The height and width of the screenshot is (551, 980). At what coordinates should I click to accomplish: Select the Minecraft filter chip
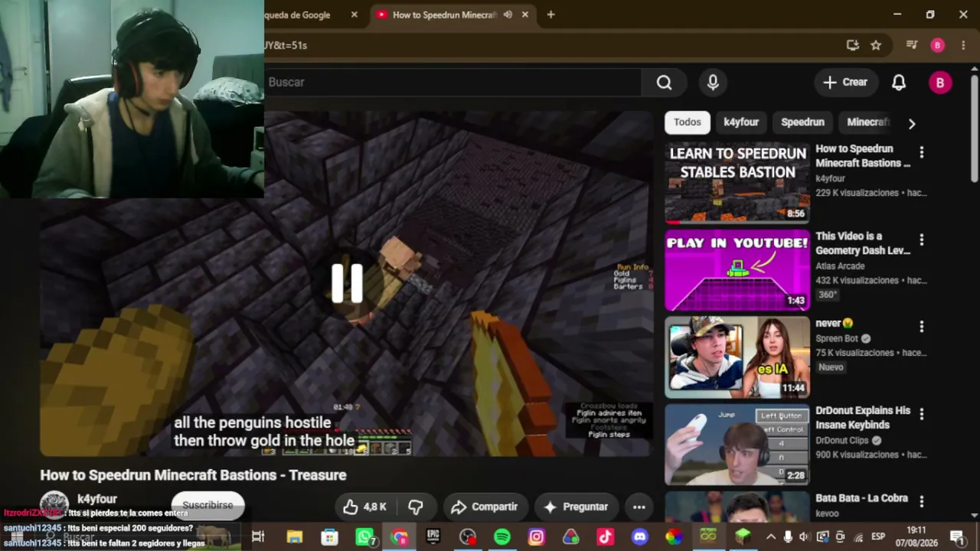(868, 122)
